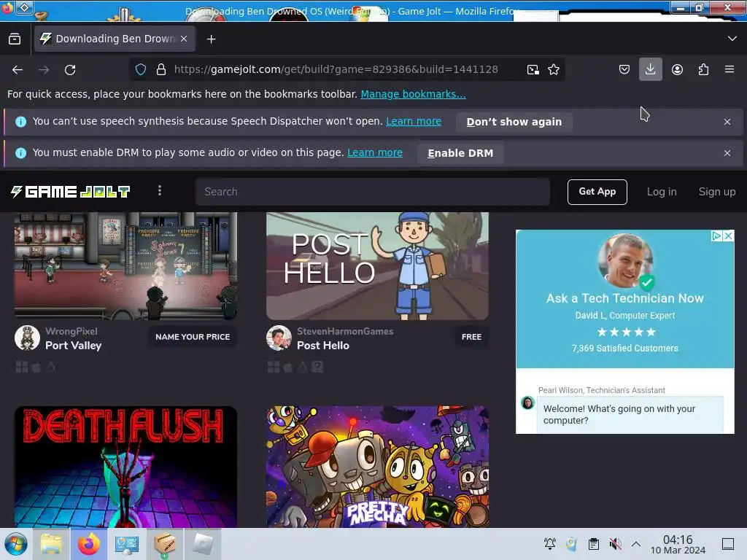Open the WrongPixel developer name
This screenshot has width=747, height=560.
[71, 332]
